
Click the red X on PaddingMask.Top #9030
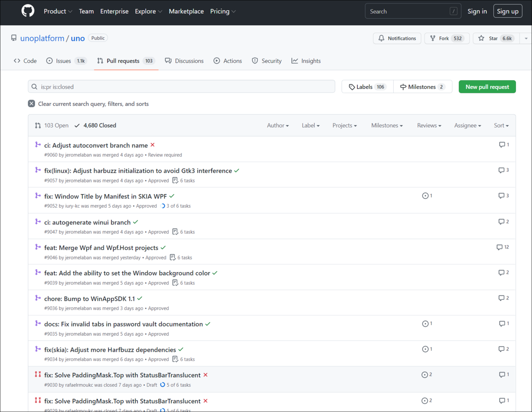click(x=205, y=375)
